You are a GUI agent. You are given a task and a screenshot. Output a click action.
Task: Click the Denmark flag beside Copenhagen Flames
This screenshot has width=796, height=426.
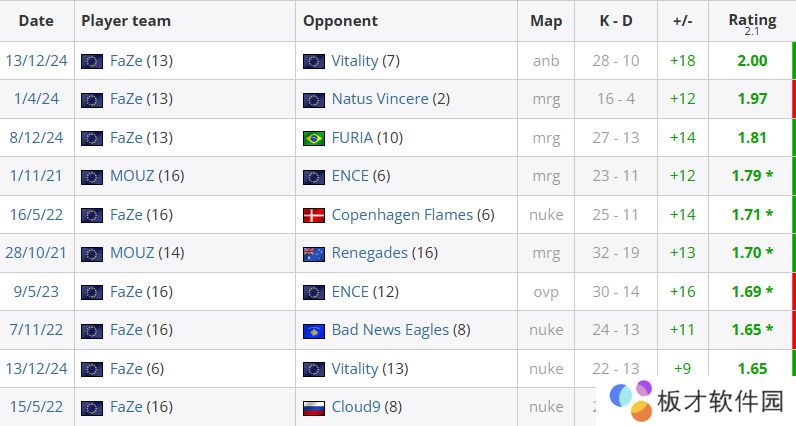pyautogui.click(x=314, y=215)
